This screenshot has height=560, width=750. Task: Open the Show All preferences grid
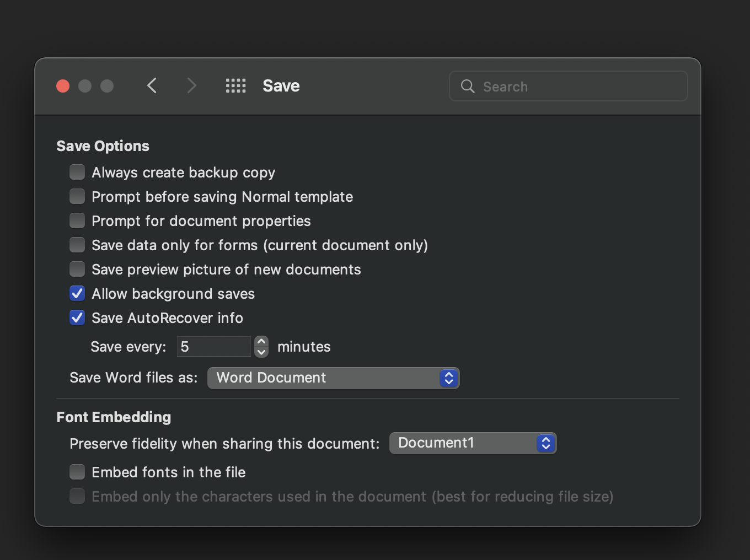pyautogui.click(x=235, y=86)
